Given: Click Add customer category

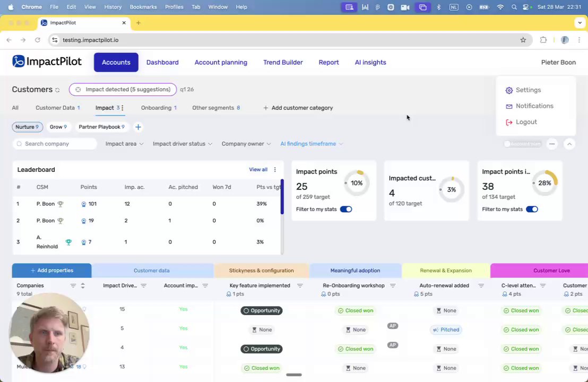Looking at the screenshot, I should (298, 108).
